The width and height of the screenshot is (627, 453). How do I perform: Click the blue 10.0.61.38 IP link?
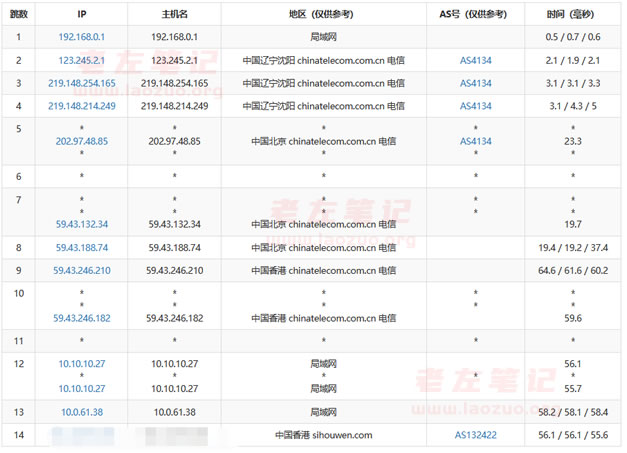(x=82, y=412)
